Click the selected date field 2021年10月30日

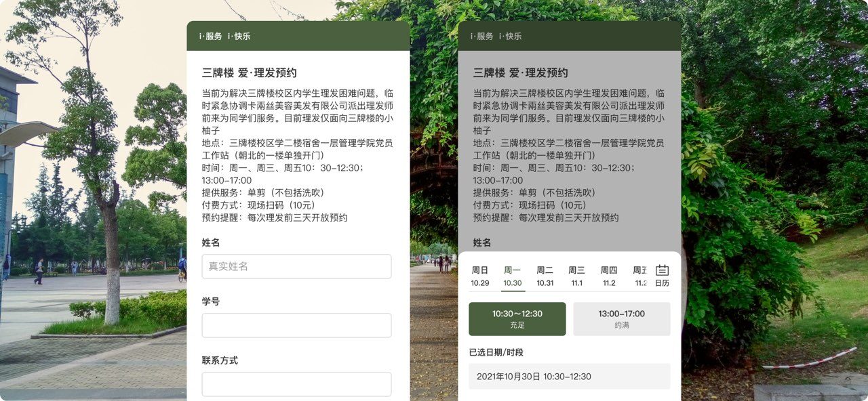[x=570, y=377]
